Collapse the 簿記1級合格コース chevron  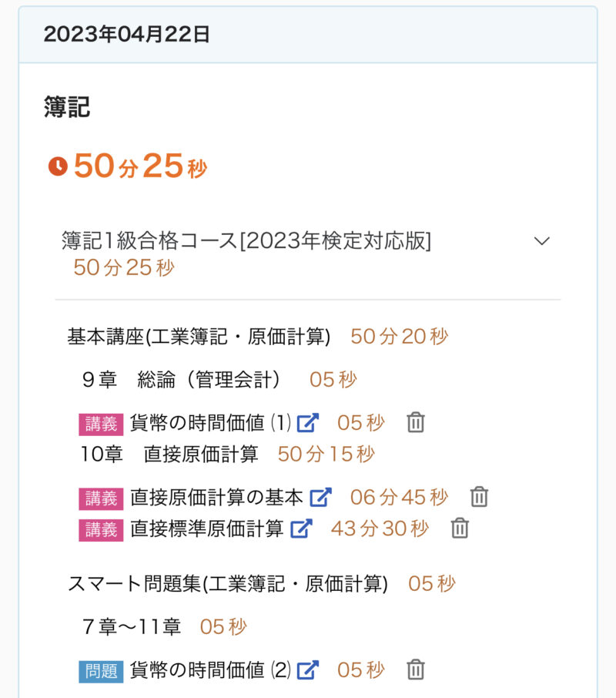click(x=542, y=241)
